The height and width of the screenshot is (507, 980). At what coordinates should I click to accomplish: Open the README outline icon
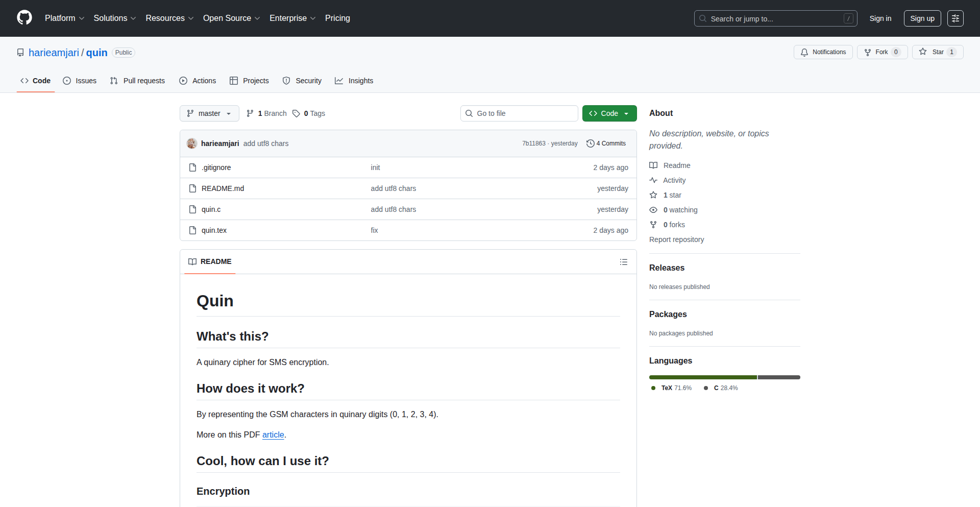tap(623, 262)
